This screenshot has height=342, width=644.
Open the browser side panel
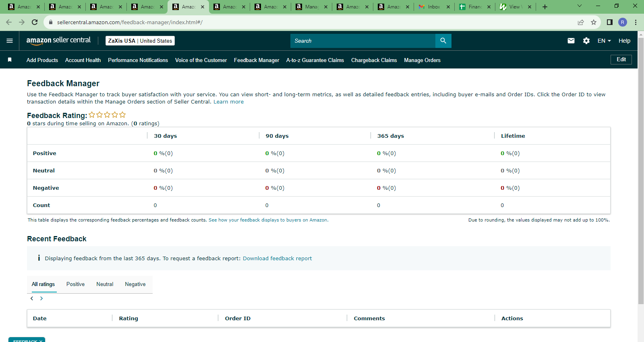pyautogui.click(x=610, y=22)
